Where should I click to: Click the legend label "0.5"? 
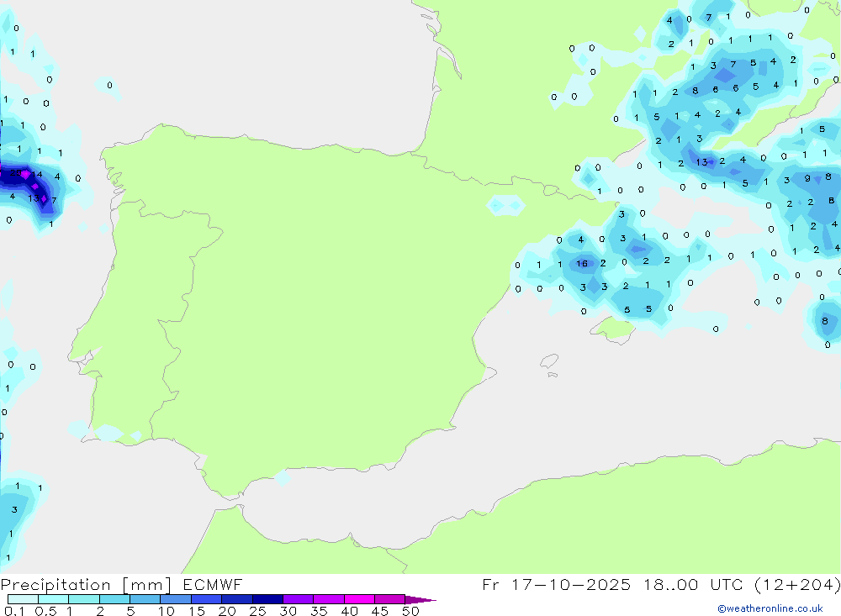pyautogui.click(x=45, y=611)
